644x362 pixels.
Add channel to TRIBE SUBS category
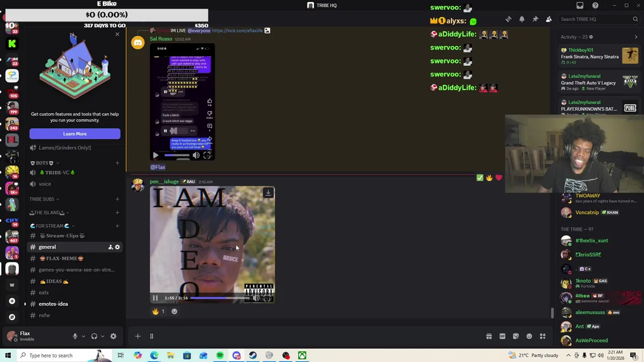point(117,199)
